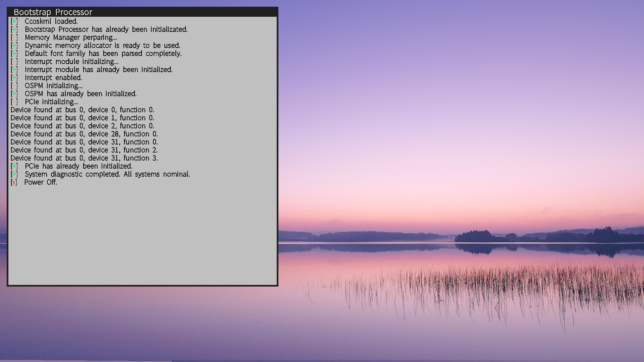This screenshot has width=644, height=362.
Task: Click the plus marker beside Interrupt enabled
Action: click(x=14, y=78)
